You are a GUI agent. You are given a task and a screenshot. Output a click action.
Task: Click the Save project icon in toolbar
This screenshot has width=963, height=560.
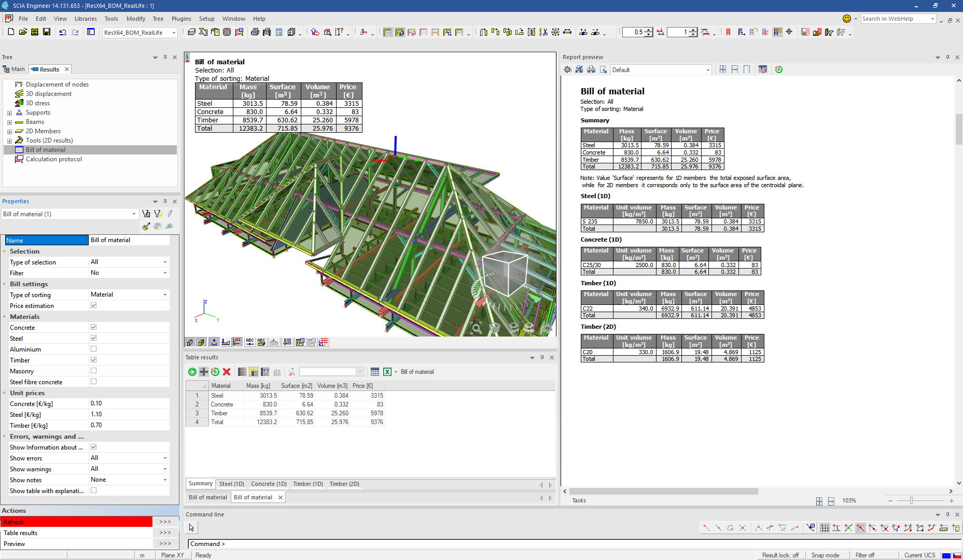[x=47, y=32]
